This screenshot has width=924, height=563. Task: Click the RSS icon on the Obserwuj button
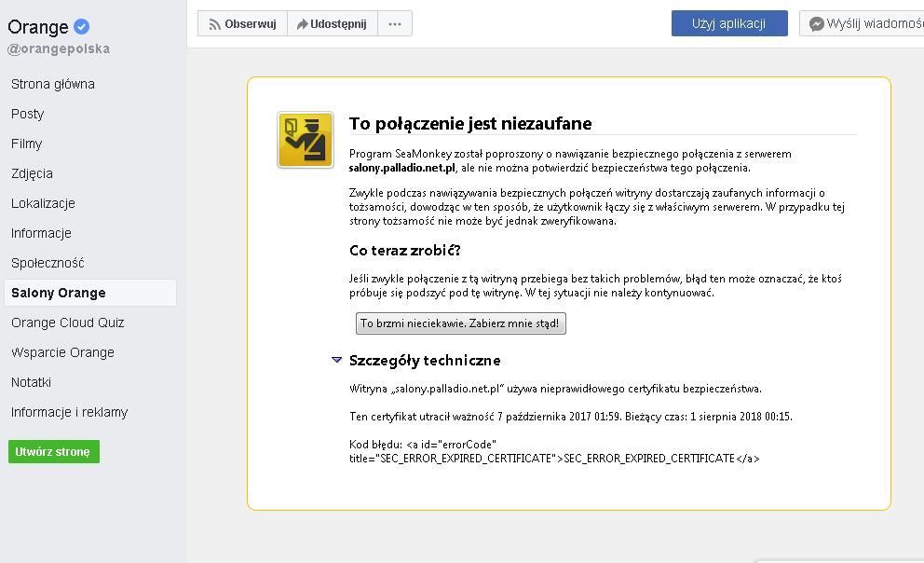pyautogui.click(x=214, y=24)
